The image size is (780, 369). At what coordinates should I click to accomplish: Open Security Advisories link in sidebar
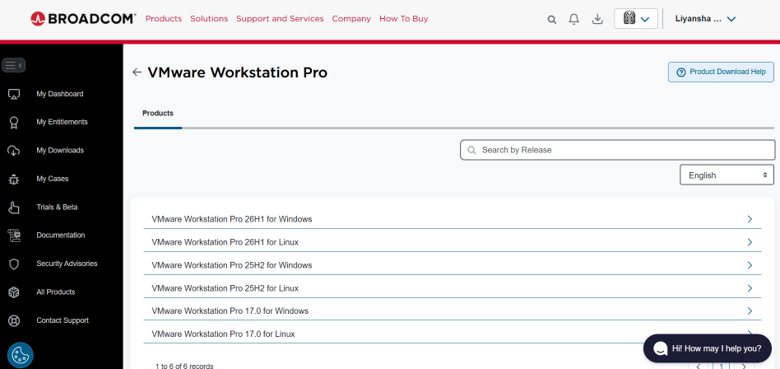pyautogui.click(x=67, y=264)
